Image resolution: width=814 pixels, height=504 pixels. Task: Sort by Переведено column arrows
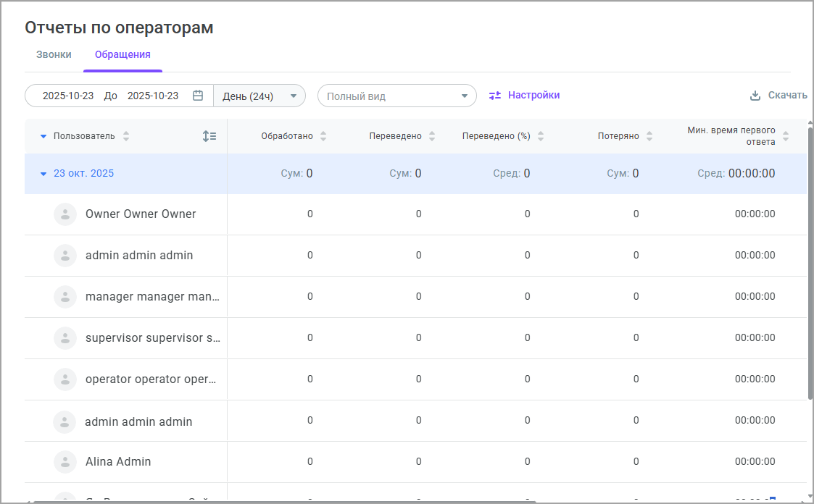pyautogui.click(x=432, y=136)
